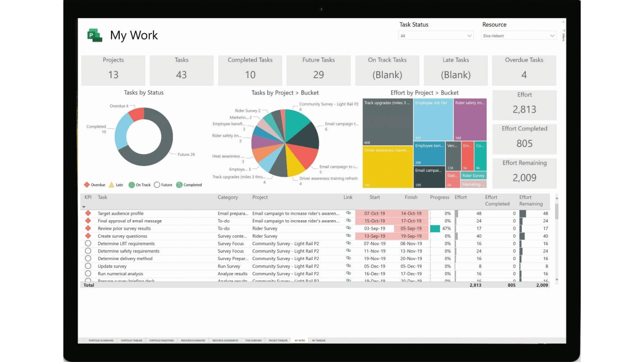Click the KPI diamond icon for Create survey questions

[88, 236]
